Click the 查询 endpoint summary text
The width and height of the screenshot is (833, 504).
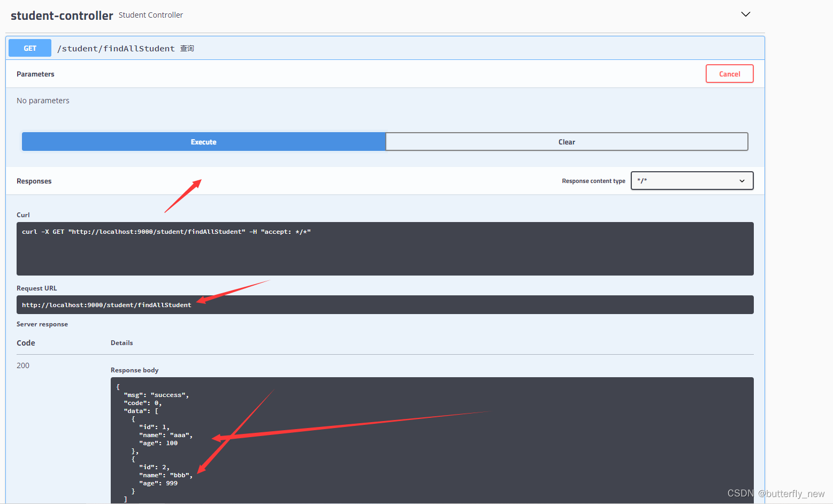(187, 49)
